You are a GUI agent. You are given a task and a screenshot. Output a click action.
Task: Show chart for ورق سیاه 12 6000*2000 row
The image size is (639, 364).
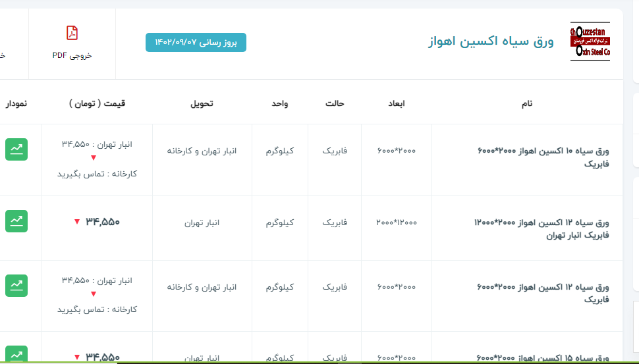(16, 285)
